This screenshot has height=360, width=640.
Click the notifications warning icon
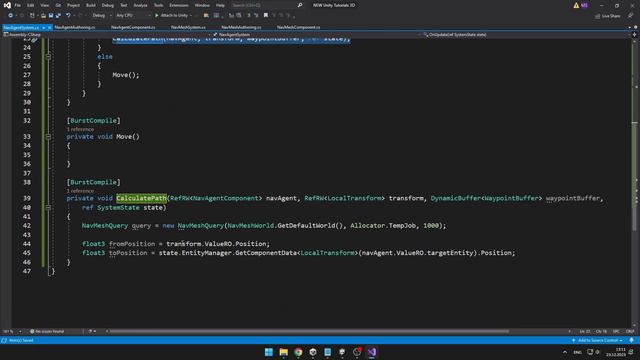click(576, 5)
